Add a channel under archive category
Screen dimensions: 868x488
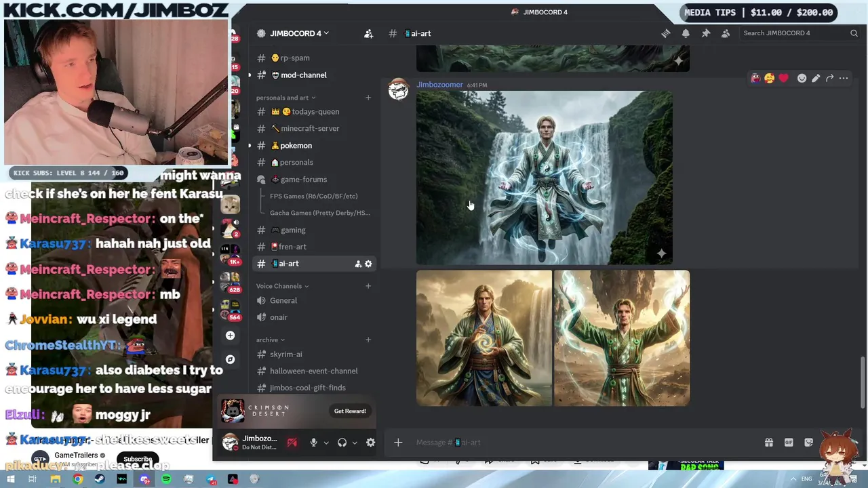tap(368, 340)
